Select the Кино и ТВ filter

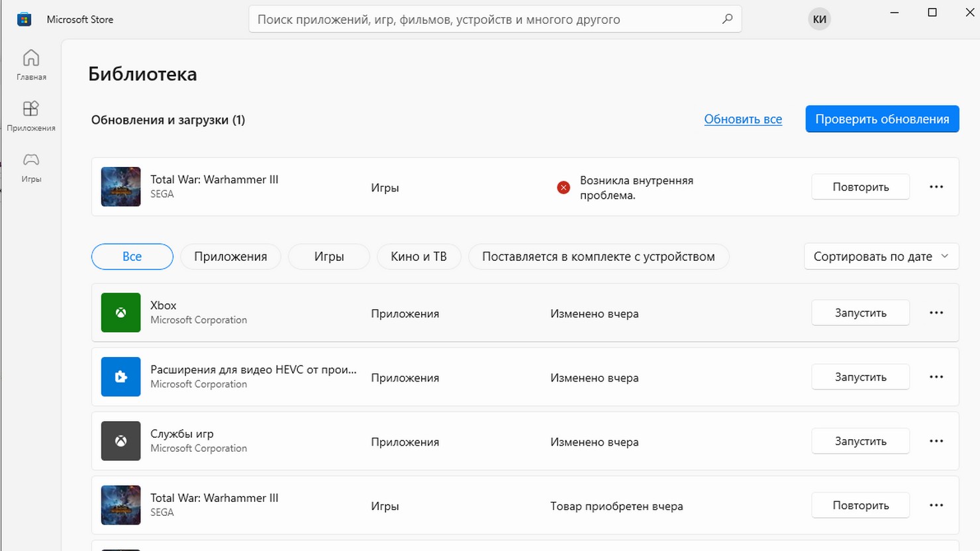click(x=418, y=256)
